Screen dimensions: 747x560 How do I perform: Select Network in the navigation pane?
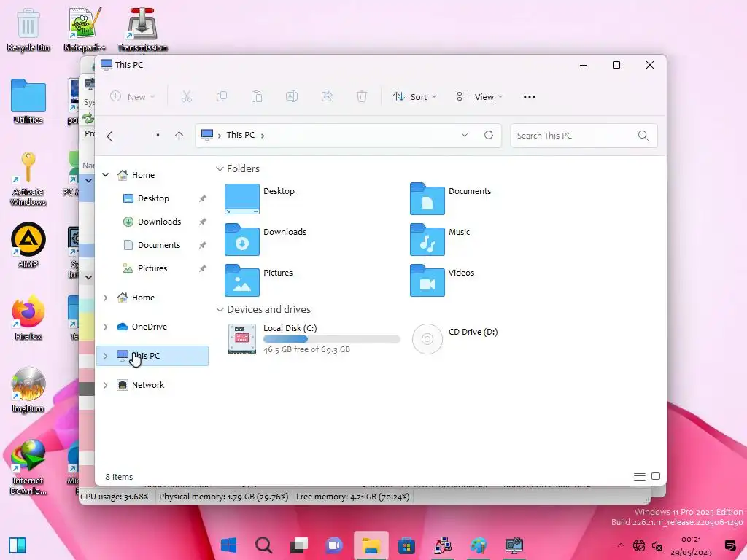147,385
